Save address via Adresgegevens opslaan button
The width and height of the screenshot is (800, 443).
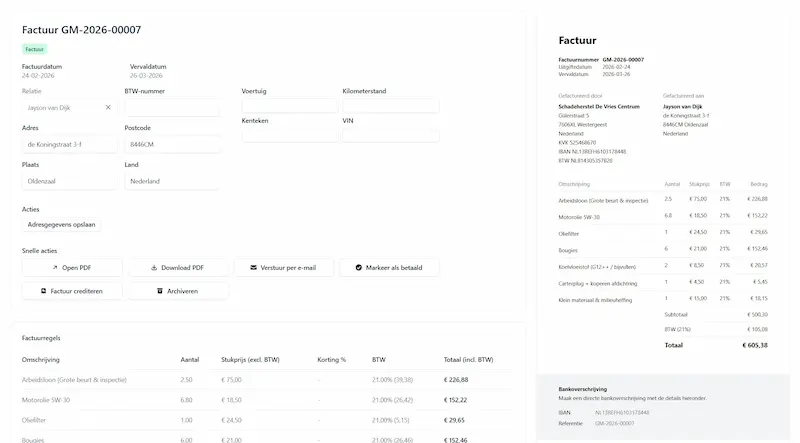61,225
